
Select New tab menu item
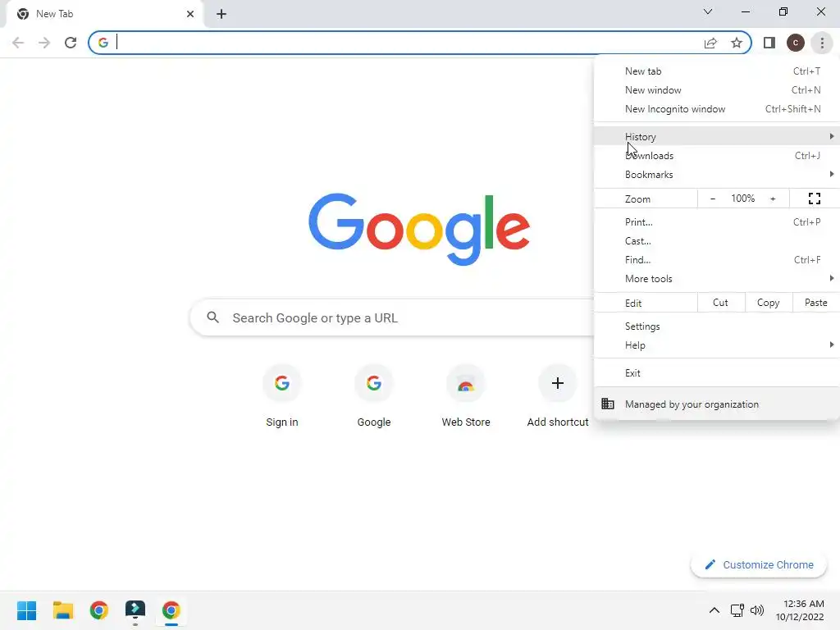point(717,71)
